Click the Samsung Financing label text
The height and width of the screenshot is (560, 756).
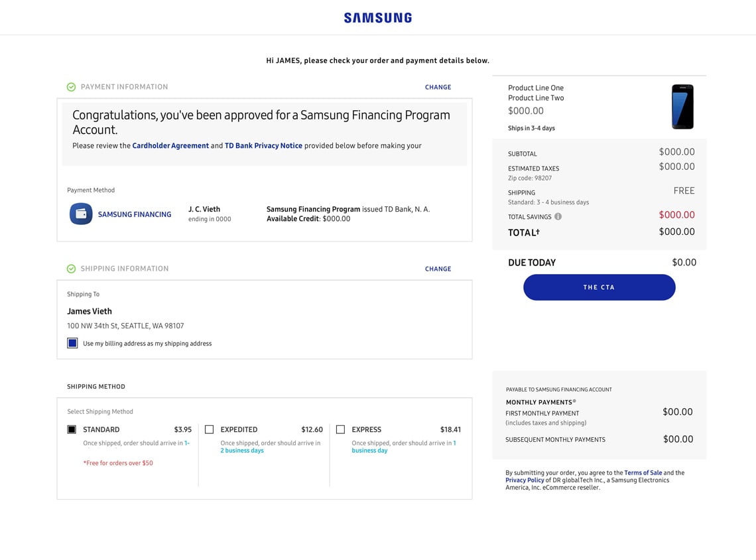(135, 214)
